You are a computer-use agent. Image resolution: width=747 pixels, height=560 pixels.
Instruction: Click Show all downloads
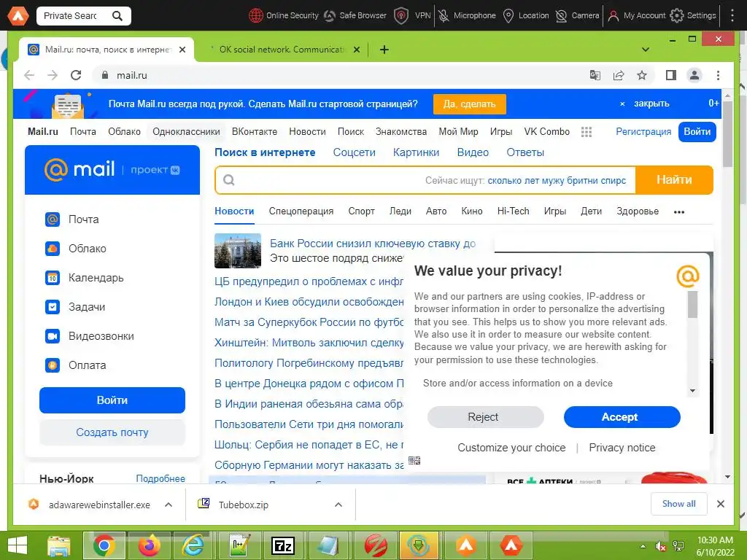(x=678, y=504)
